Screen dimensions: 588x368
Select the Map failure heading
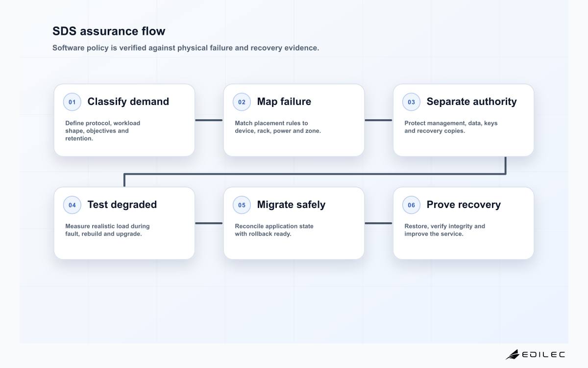tap(284, 102)
